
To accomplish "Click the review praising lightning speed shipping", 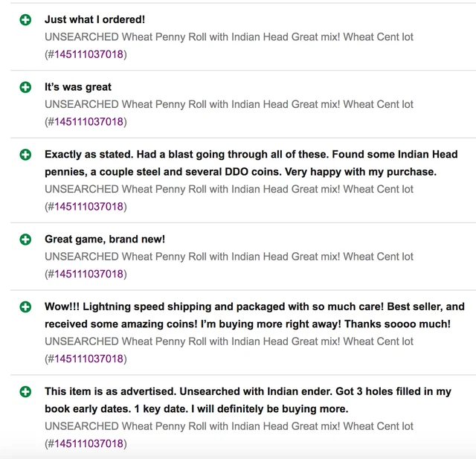I will [254, 315].
